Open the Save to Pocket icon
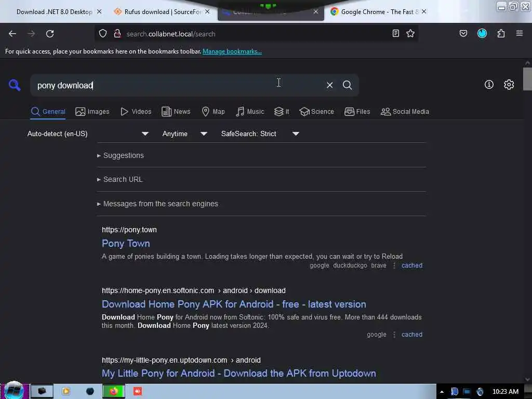 coord(463,34)
